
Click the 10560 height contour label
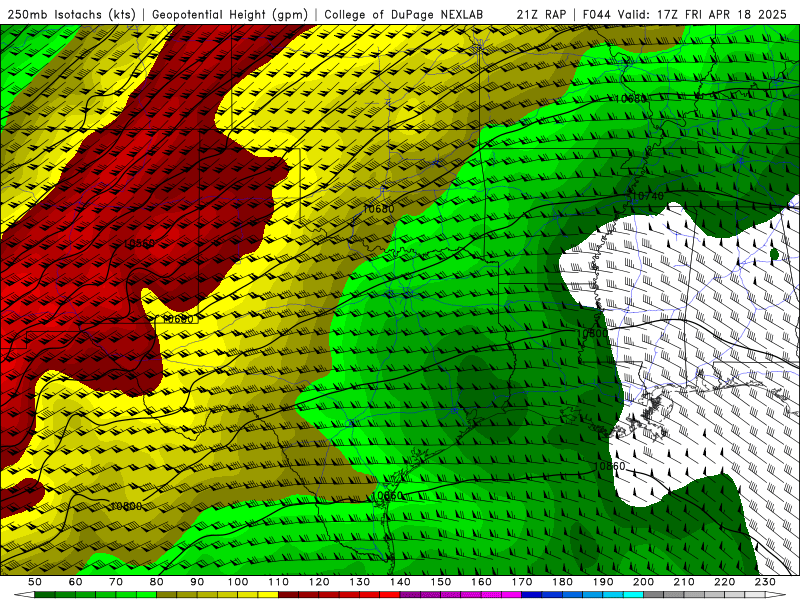coord(139,243)
